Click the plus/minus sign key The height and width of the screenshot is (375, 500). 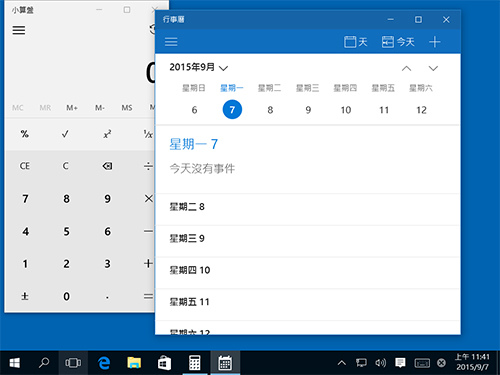(25, 296)
